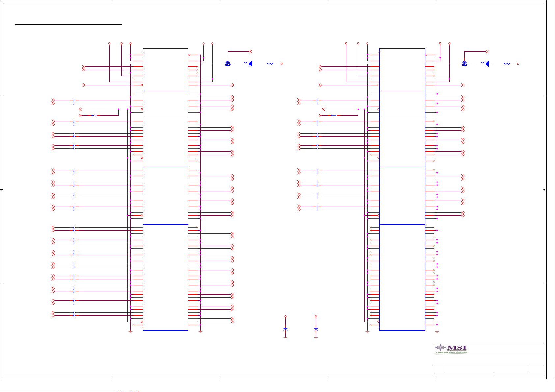The width and height of the screenshot is (555, 392).
Task: Select the LED diode symbol in the right circuit
Action: pos(487,64)
